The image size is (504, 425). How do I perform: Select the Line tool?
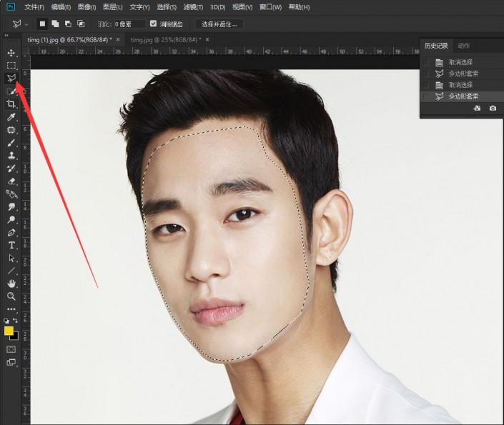coord(11,271)
